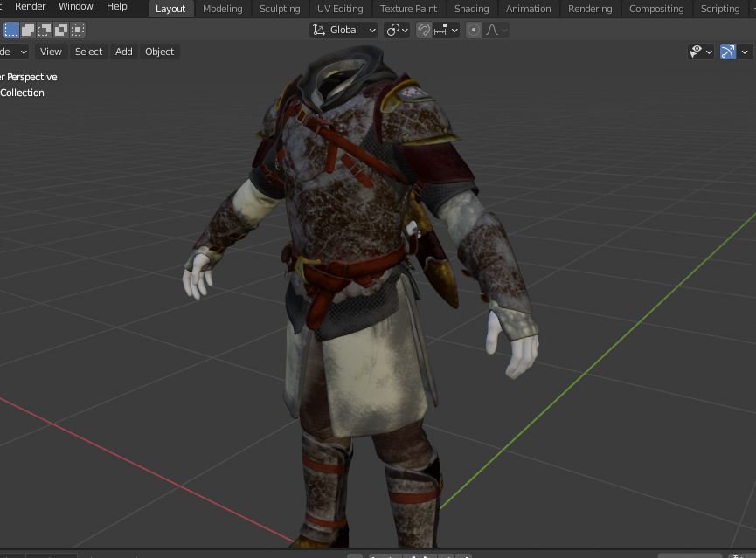Viewport: 756px width, 558px height.
Task: Open the Shading workspace tab
Action: point(471,9)
